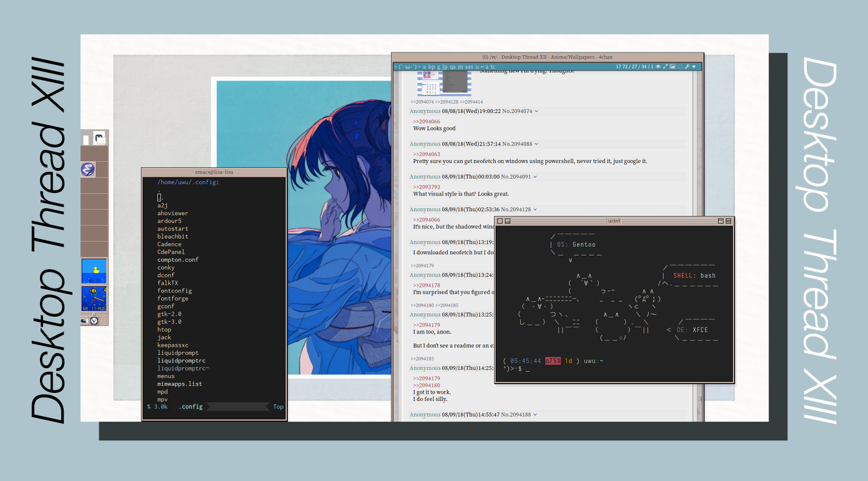Select autostart in Emacs file list
Screen dimensions: 868x481
point(172,229)
